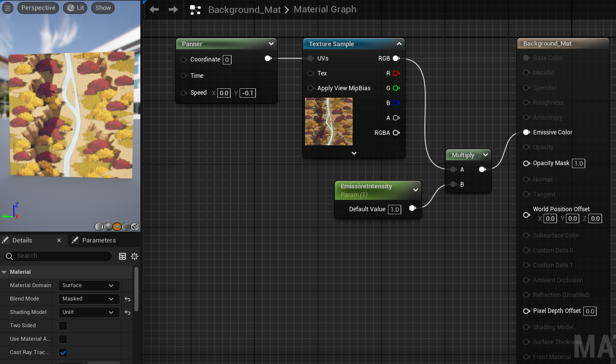Screen dimensions: 616x364
Task: Edit the Opacity Mask value field
Action: (578, 163)
